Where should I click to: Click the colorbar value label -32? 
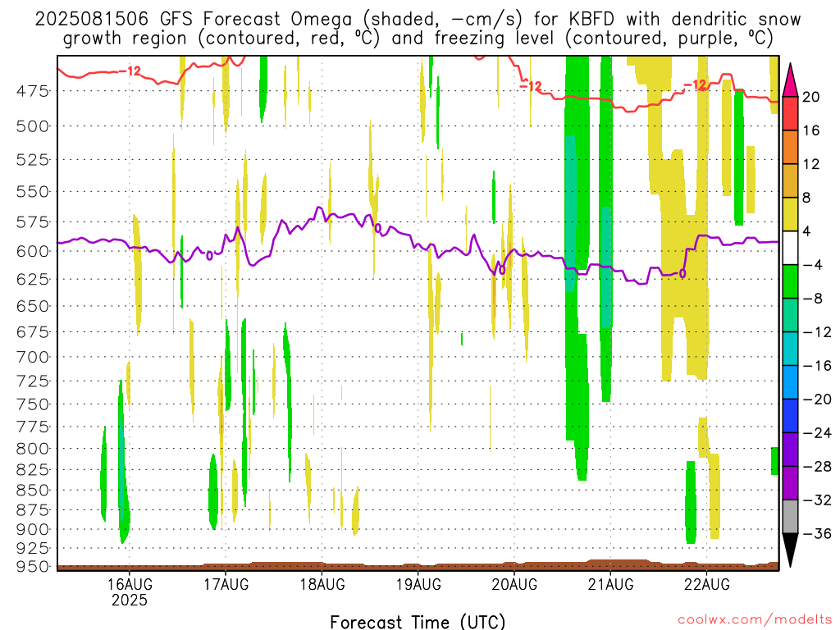(817, 500)
